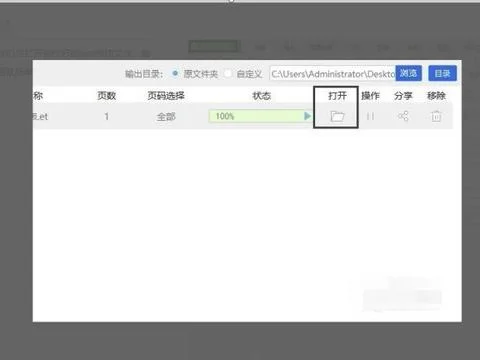Click the page count value 1

click(x=106, y=116)
